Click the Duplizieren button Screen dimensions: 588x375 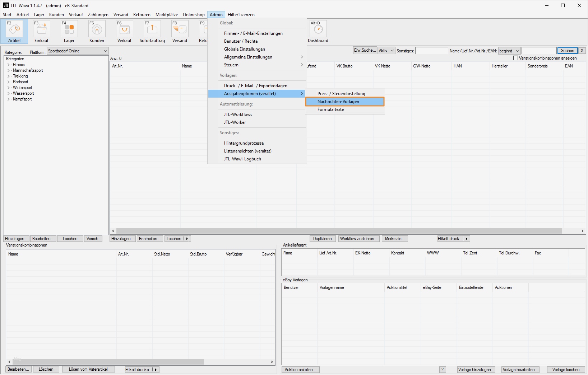tap(323, 239)
